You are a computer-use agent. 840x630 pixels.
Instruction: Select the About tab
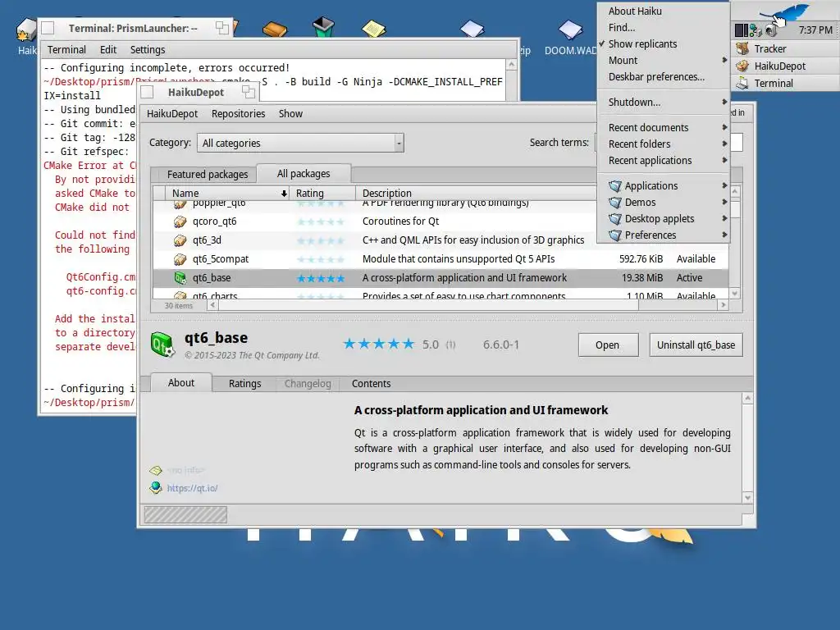181,382
